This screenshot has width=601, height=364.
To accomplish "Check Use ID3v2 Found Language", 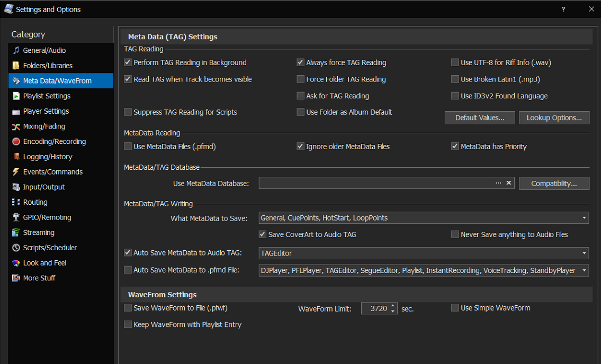I will click(x=455, y=96).
